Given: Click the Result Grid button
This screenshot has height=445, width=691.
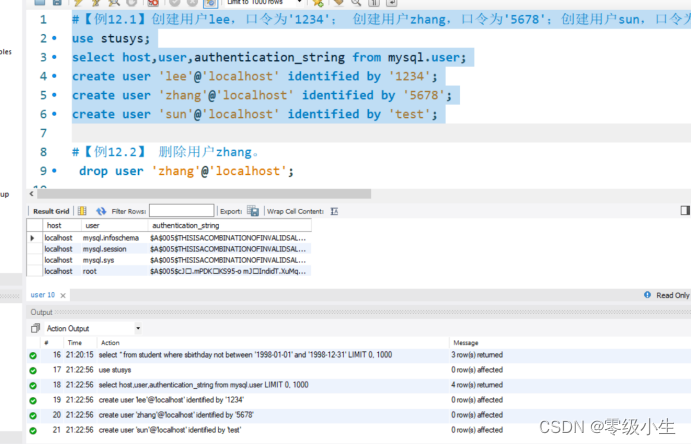Looking at the screenshot, I should pyautogui.click(x=51, y=211).
